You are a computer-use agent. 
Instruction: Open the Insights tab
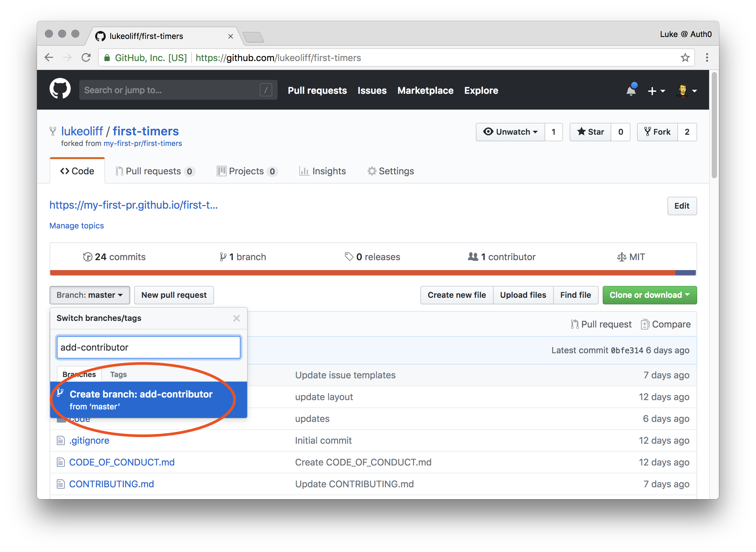click(323, 171)
